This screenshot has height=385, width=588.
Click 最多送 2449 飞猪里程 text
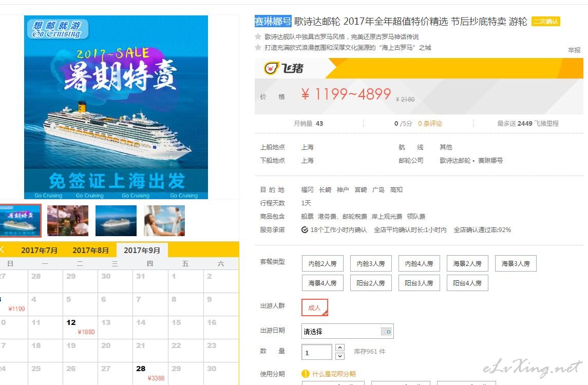(x=527, y=123)
